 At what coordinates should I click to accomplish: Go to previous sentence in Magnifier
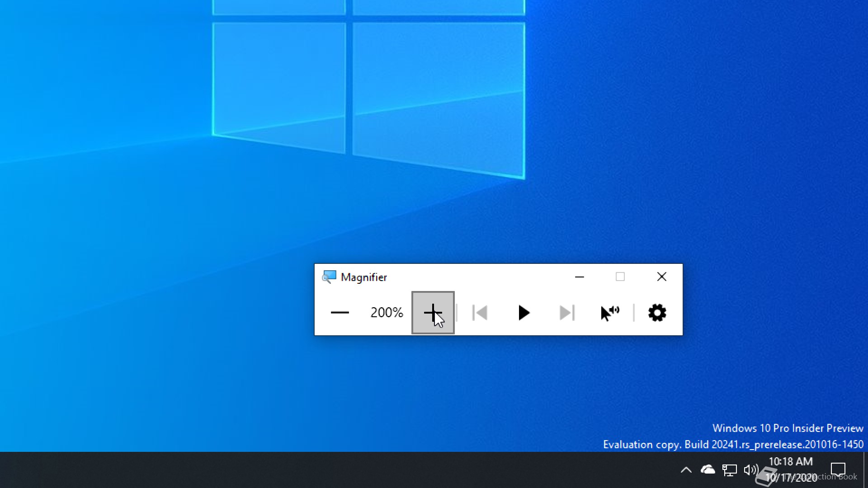(x=480, y=313)
